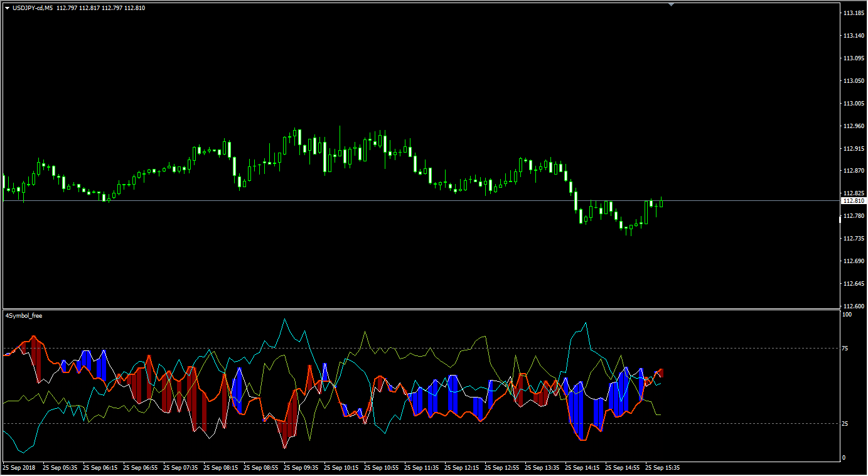Click the 112.735 price scale label
The width and height of the screenshot is (868, 476).
(853, 239)
